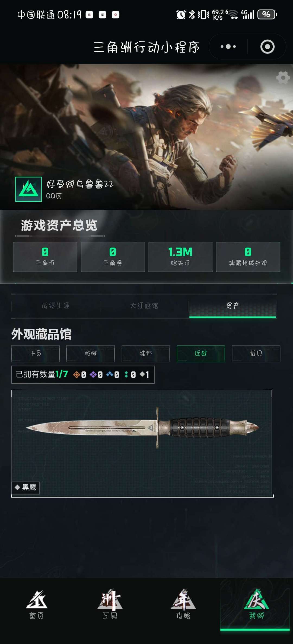
Task: Open 哈夫币 1.3M asset card
Action: point(180,257)
